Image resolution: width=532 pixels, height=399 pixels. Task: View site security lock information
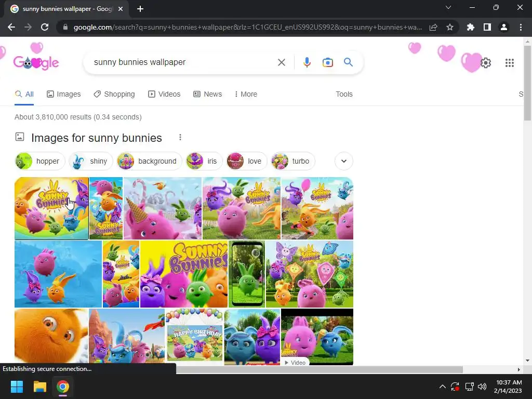[x=65, y=27]
